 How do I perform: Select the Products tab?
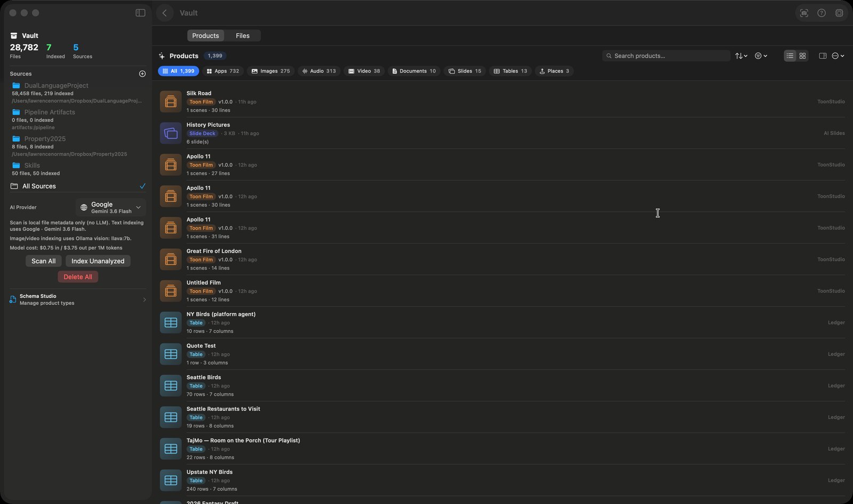click(x=206, y=36)
